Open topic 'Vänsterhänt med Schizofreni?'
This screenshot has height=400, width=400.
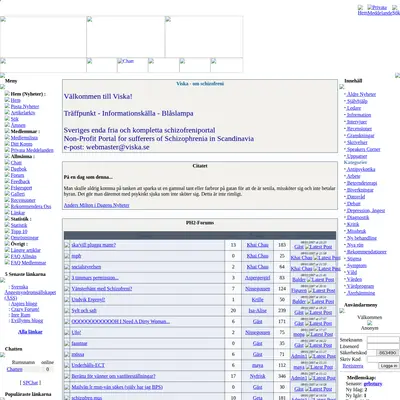pyautogui.click(x=102, y=289)
